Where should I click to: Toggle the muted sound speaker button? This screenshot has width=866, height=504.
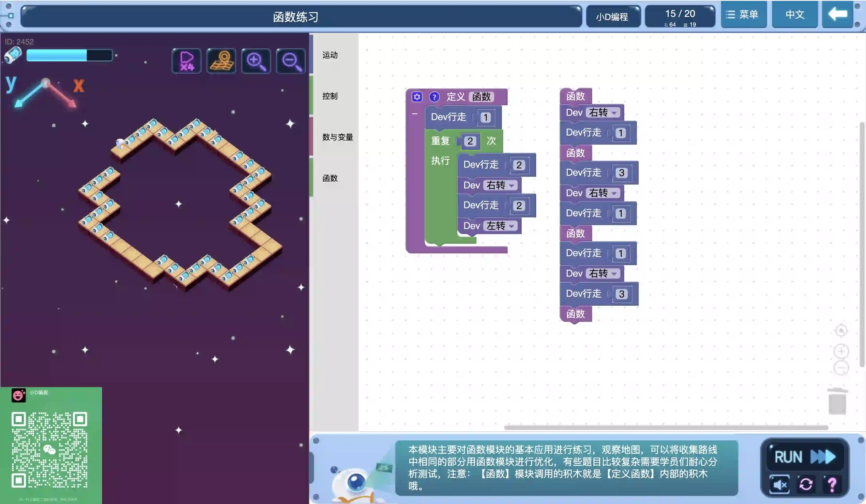point(779,484)
